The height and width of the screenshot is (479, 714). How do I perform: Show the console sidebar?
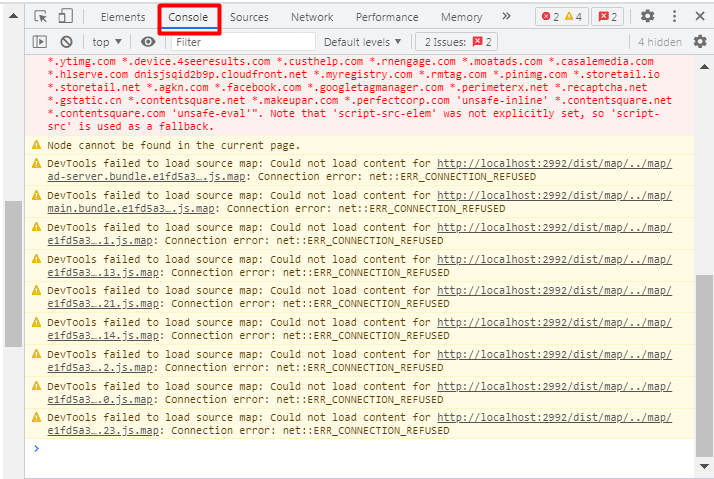point(40,42)
